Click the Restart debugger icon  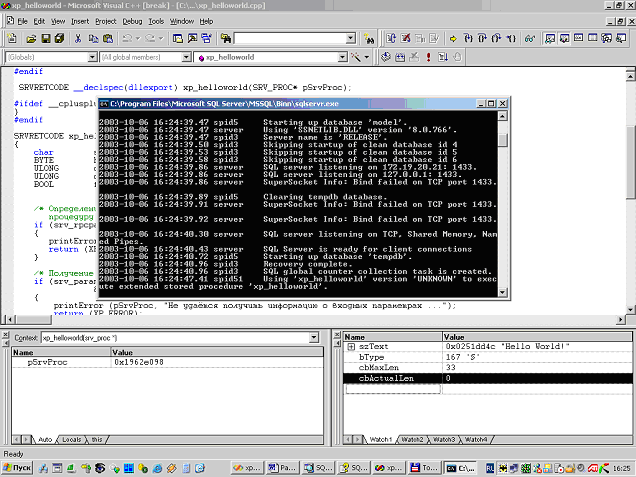[391, 39]
